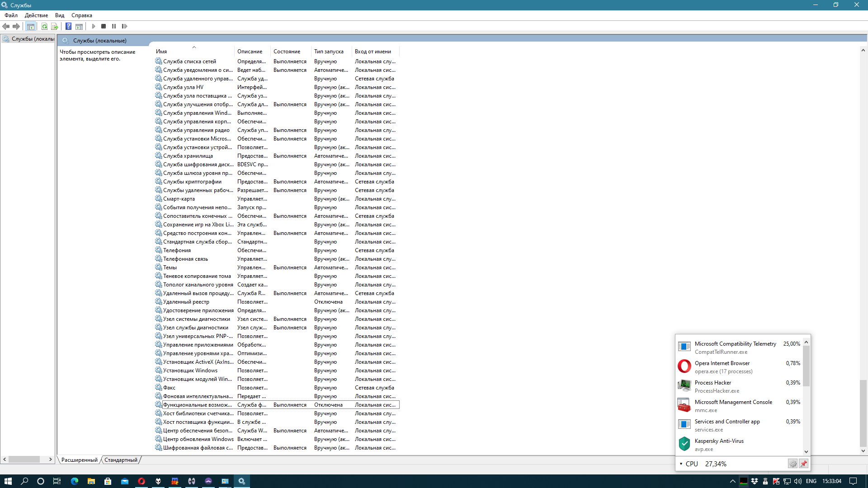Open Help from the toolbar

(68, 26)
